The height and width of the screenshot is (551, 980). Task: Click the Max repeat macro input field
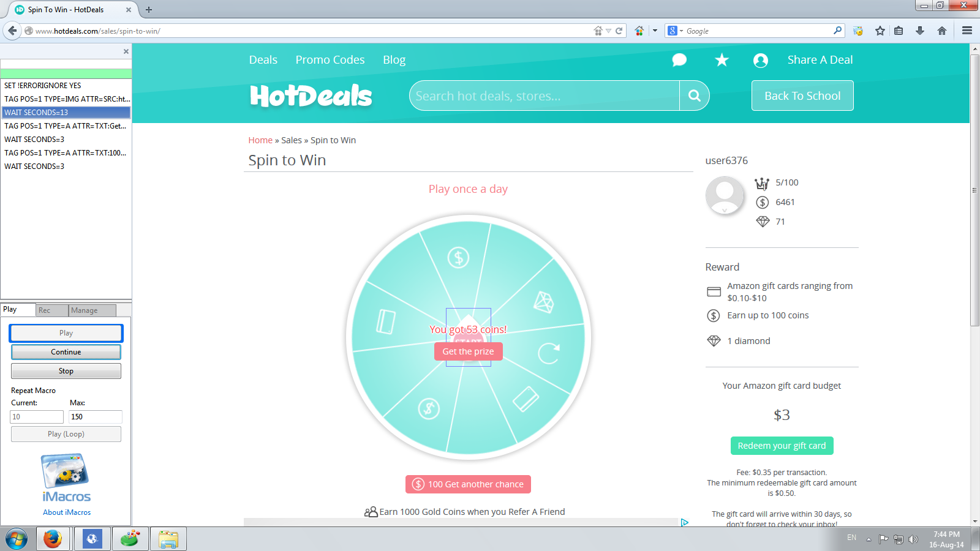coord(96,417)
